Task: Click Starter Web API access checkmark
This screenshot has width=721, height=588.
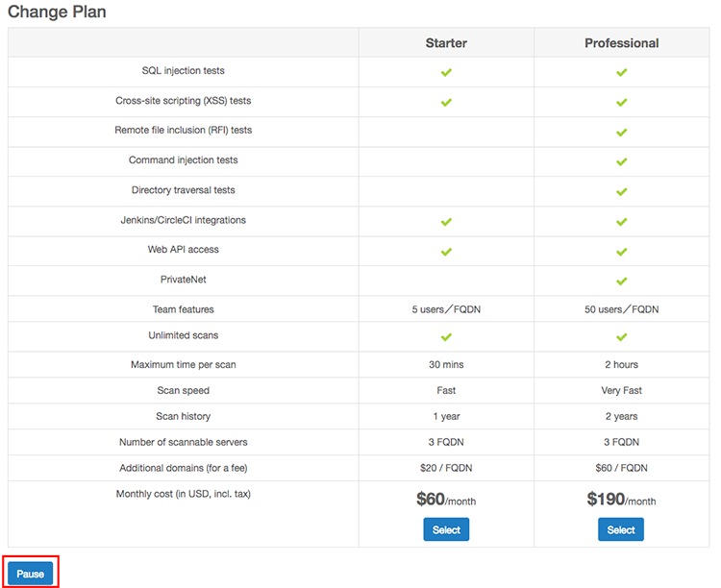Action: [x=446, y=252]
